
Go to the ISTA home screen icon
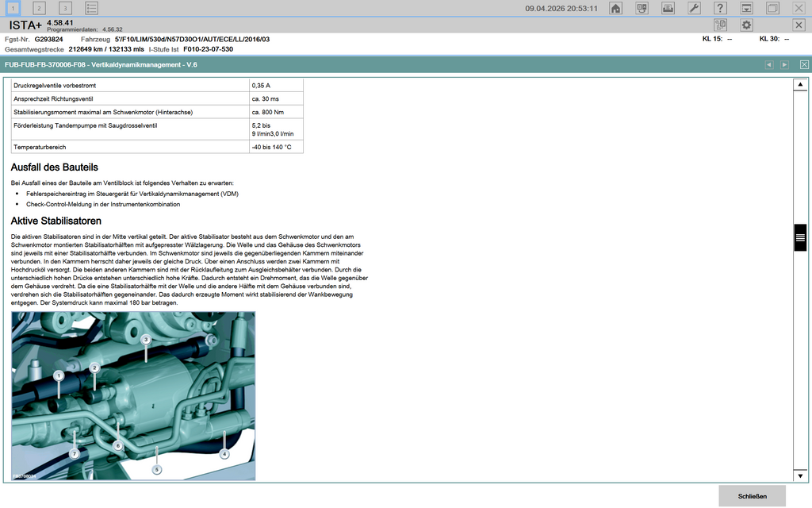(x=615, y=8)
